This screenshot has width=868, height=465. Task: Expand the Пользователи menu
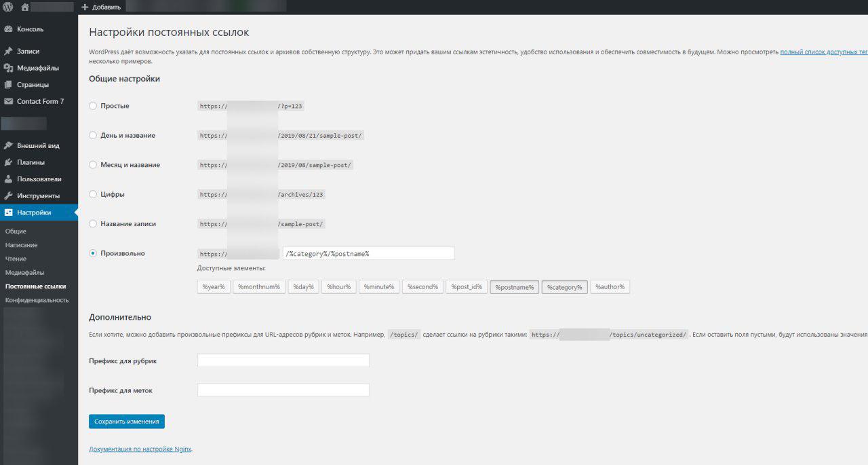click(x=39, y=179)
